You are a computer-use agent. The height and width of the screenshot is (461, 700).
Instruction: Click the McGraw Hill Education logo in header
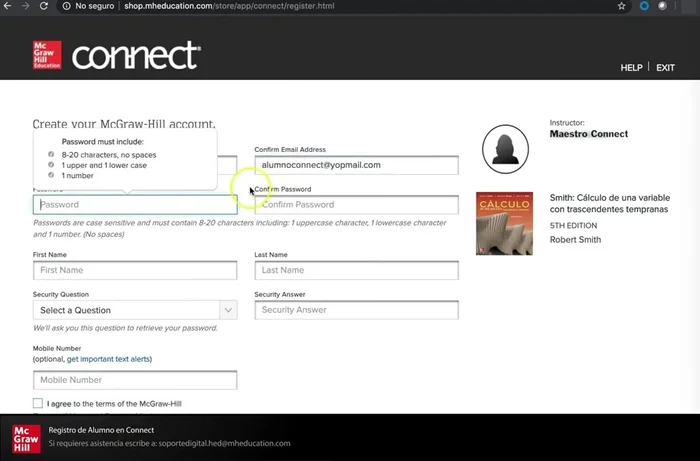(47, 55)
